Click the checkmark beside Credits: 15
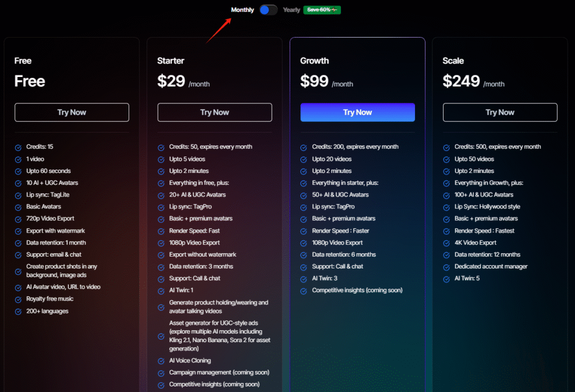 tap(17, 147)
